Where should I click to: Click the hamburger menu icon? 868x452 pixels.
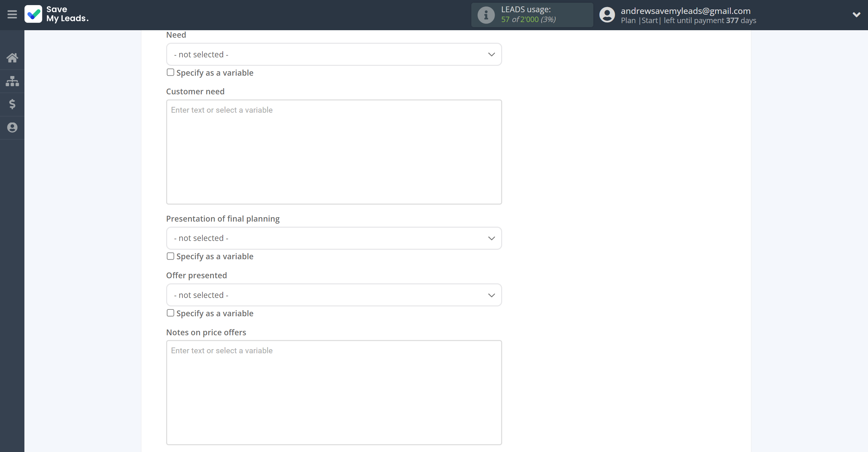pos(12,15)
